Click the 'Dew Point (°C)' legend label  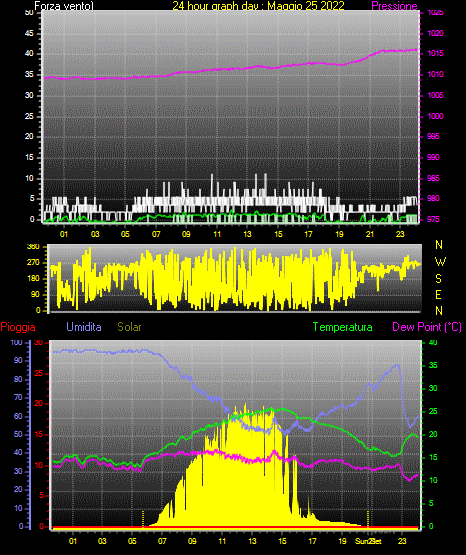(427, 327)
